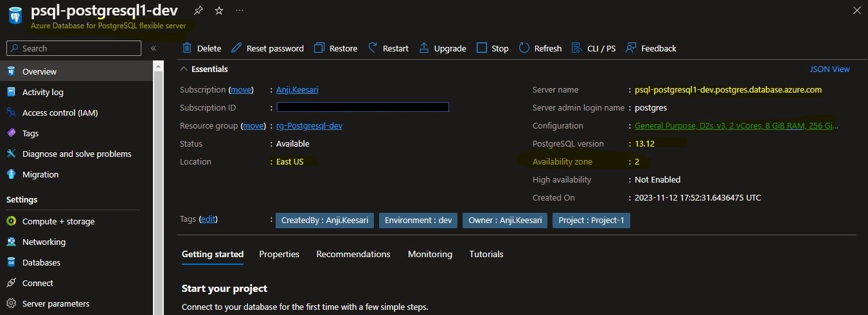Click the PostgreSQL version 13.12 value
The width and height of the screenshot is (868, 315).
644,143
